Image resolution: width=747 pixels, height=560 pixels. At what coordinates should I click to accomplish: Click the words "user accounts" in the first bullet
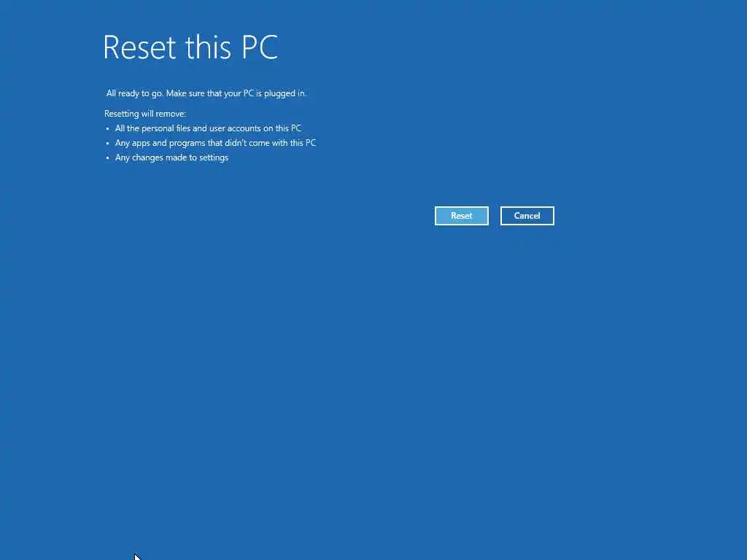(x=235, y=128)
